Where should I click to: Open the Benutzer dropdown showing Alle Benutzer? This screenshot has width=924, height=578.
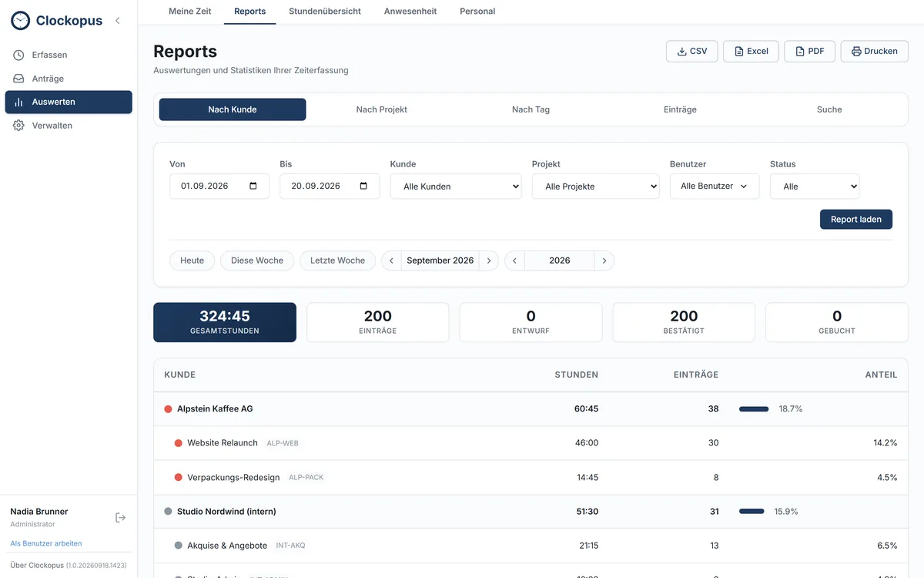click(715, 187)
